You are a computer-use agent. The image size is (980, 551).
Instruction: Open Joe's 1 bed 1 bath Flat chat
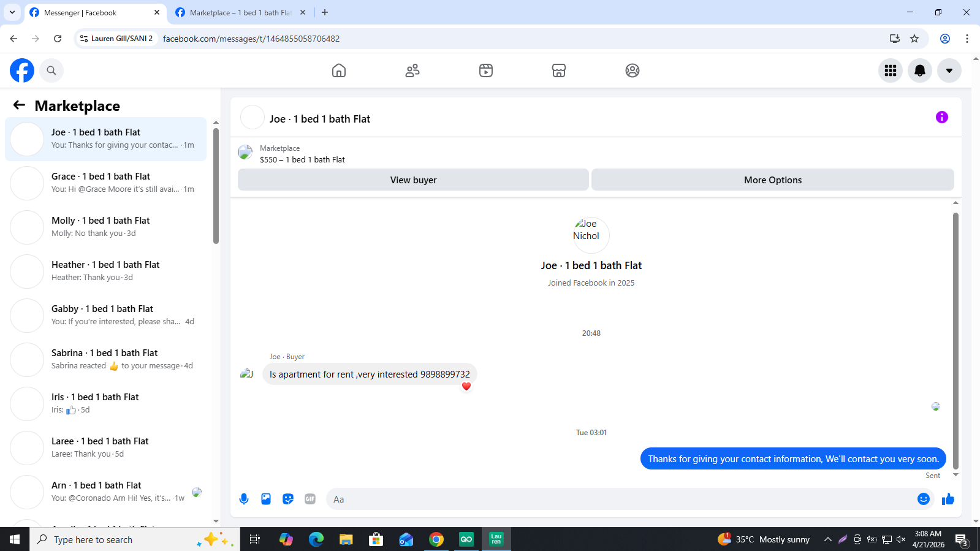point(105,139)
